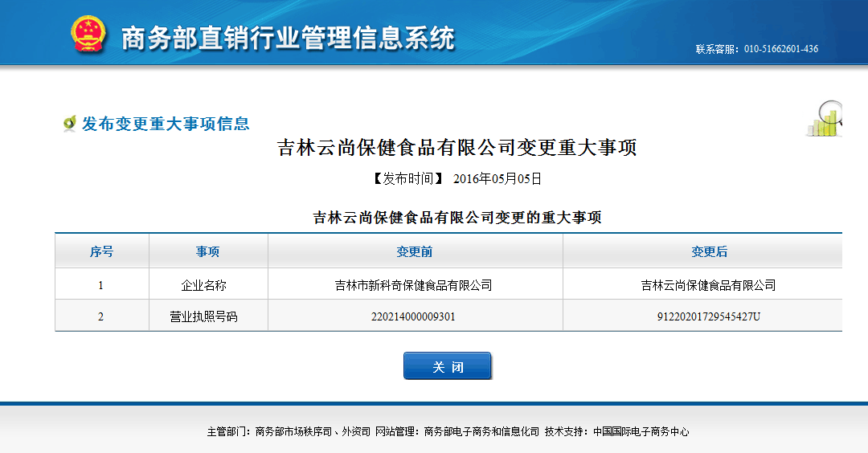
Task: Click old company name 吉林市新科奇保健食品有限公司
Action: pyautogui.click(x=413, y=285)
